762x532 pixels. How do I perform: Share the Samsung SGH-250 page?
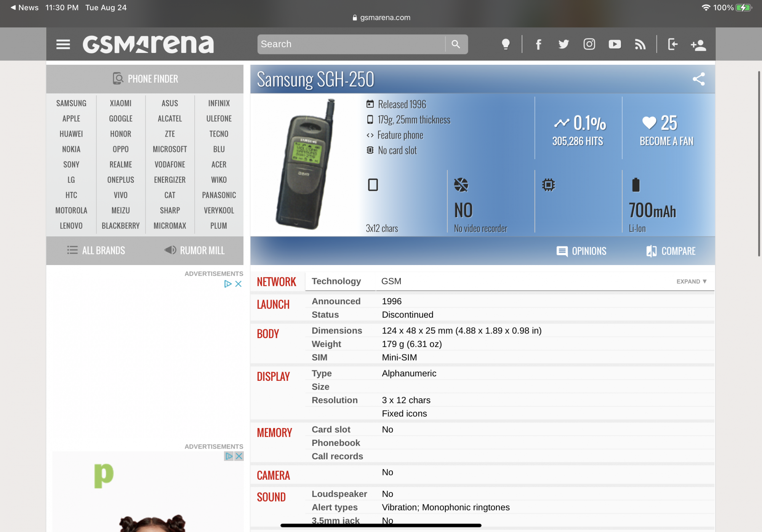[x=698, y=79]
